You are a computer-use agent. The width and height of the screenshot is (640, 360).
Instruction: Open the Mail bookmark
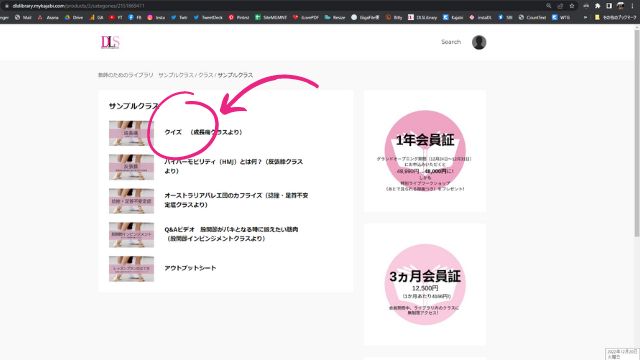click(23, 18)
